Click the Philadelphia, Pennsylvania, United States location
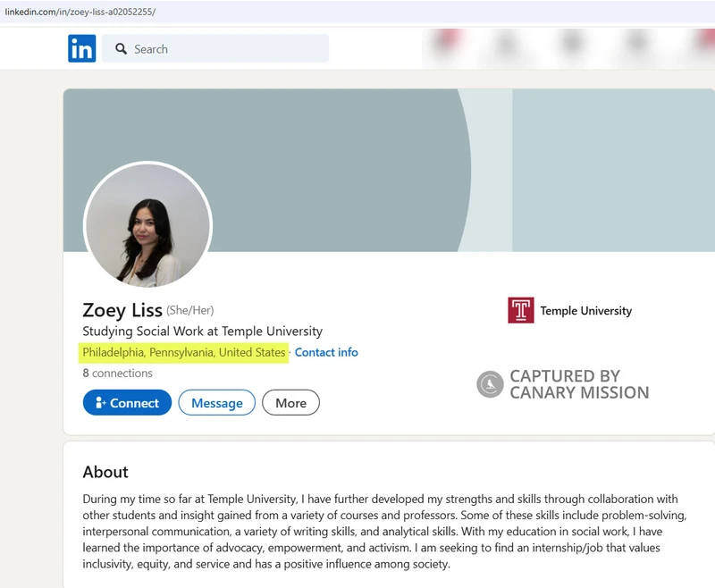 click(184, 352)
